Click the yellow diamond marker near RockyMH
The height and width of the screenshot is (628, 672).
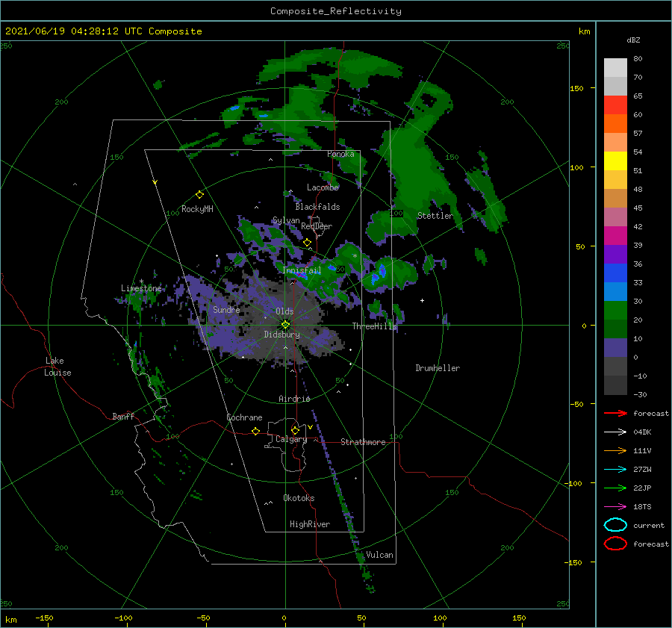click(x=199, y=195)
